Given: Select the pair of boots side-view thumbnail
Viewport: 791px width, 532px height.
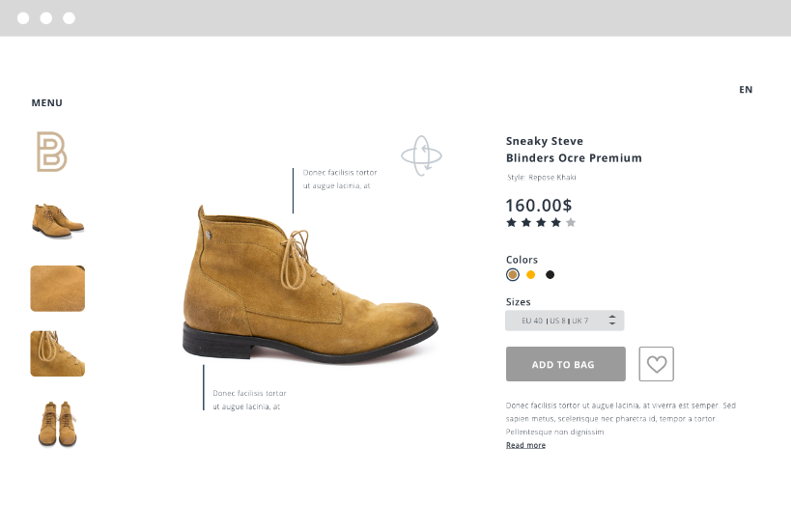Looking at the screenshot, I should (58, 220).
